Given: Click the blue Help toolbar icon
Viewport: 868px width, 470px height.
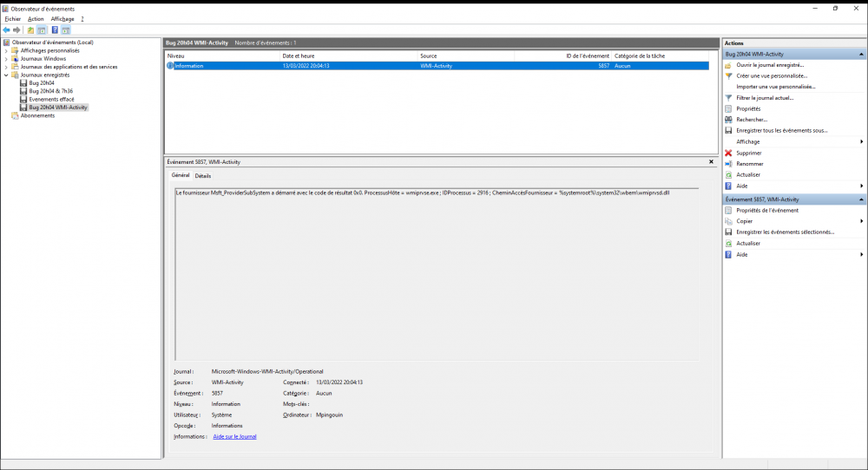Looking at the screenshot, I should [55, 29].
